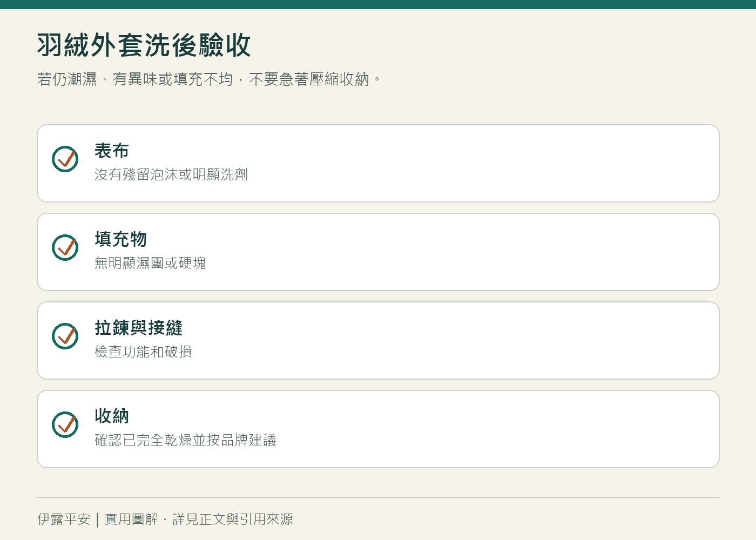The width and height of the screenshot is (756, 540).
Task: Click the checkmark icon beside 收納
Action: 65,424
